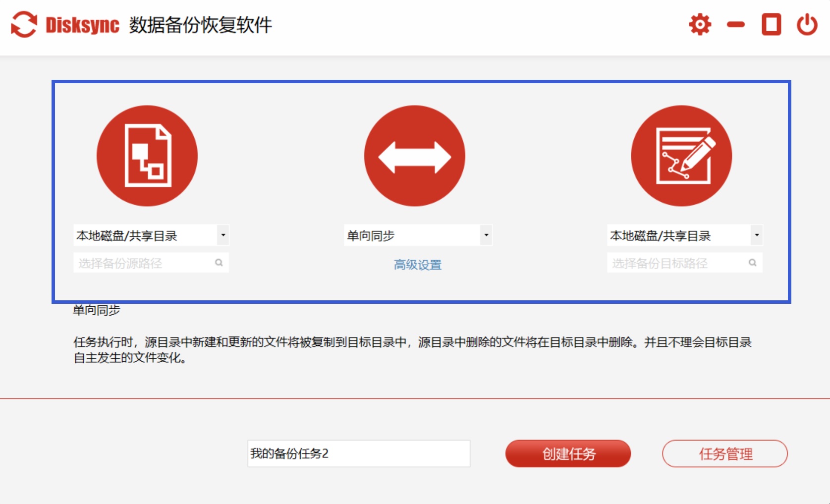The image size is (830, 504).
Task: Open the target type dropdown 本地磁盘/共享目录
Action: pyautogui.click(x=685, y=235)
